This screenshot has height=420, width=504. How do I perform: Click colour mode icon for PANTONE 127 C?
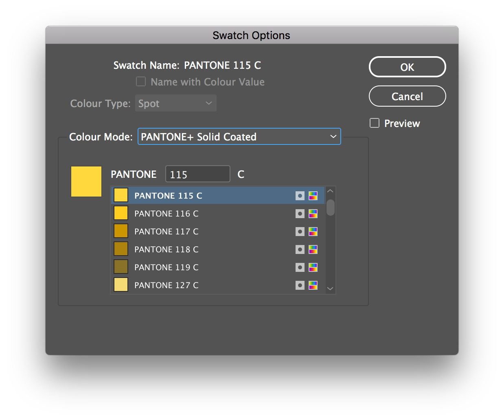click(x=313, y=285)
